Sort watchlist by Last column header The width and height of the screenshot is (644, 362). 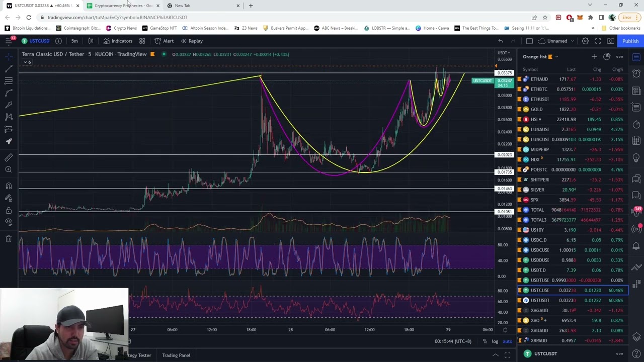point(571,69)
